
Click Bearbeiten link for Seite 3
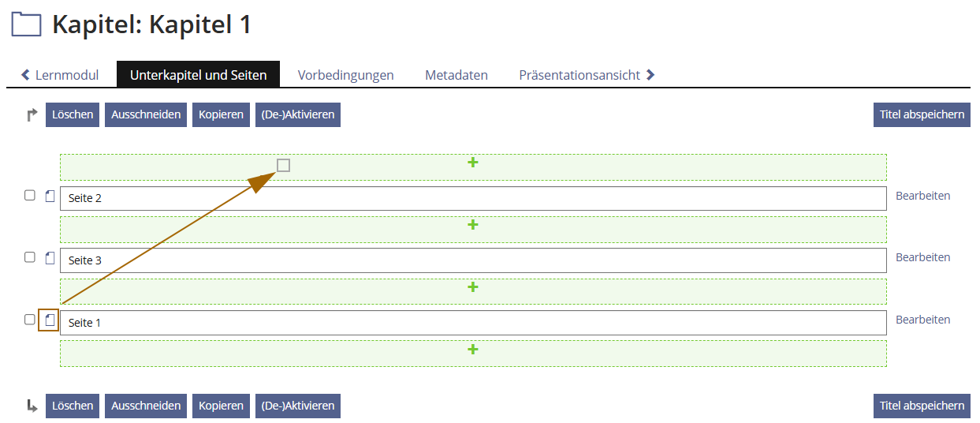tap(922, 257)
